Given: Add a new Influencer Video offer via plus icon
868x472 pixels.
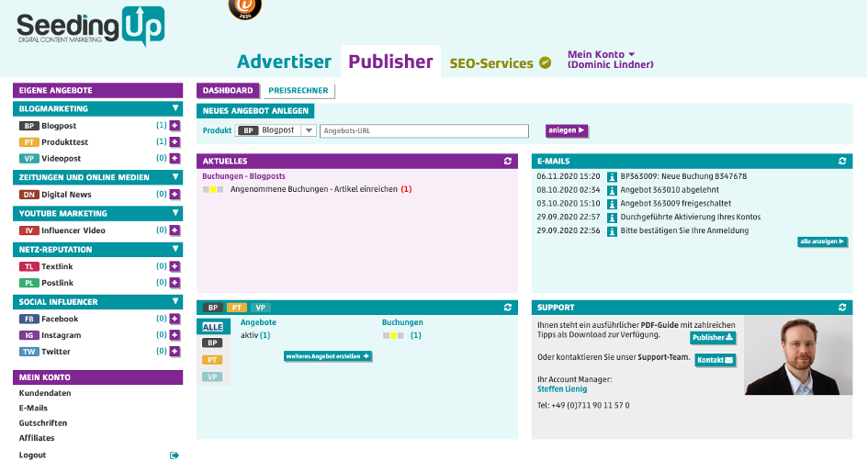Looking at the screenshot, I should coord(175,230).
